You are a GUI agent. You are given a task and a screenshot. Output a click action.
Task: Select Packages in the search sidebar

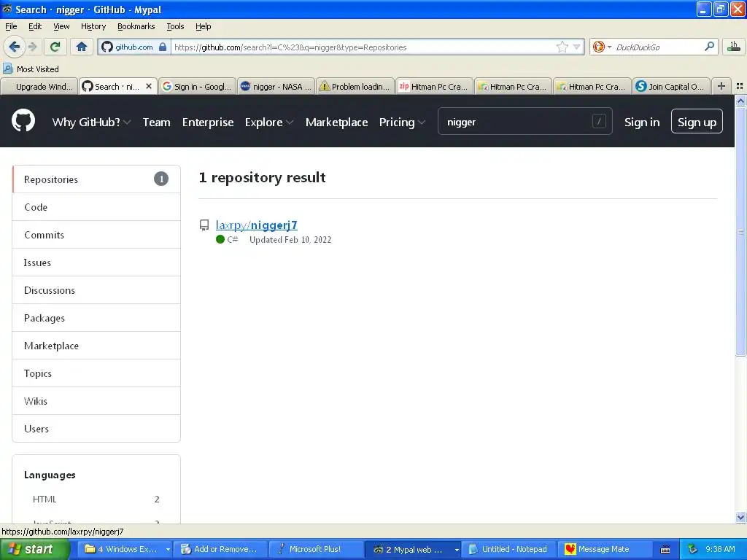(96, 318)
